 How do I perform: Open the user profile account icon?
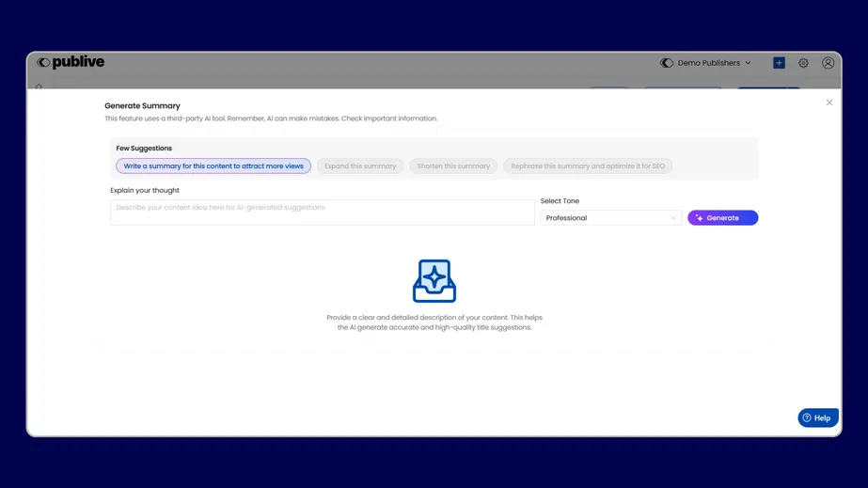click(828, 63)
